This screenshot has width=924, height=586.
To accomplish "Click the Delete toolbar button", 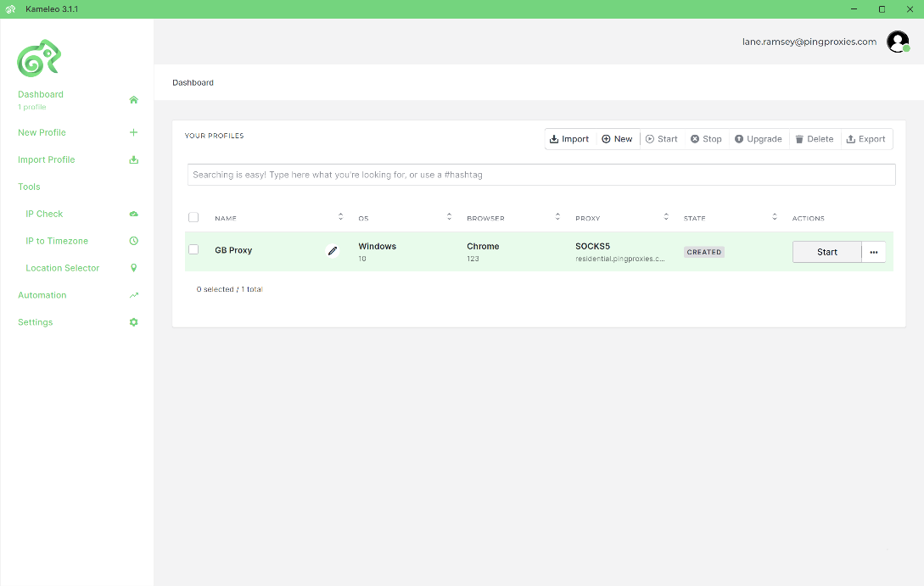I will pyautogui.click(x=815, y=139).
